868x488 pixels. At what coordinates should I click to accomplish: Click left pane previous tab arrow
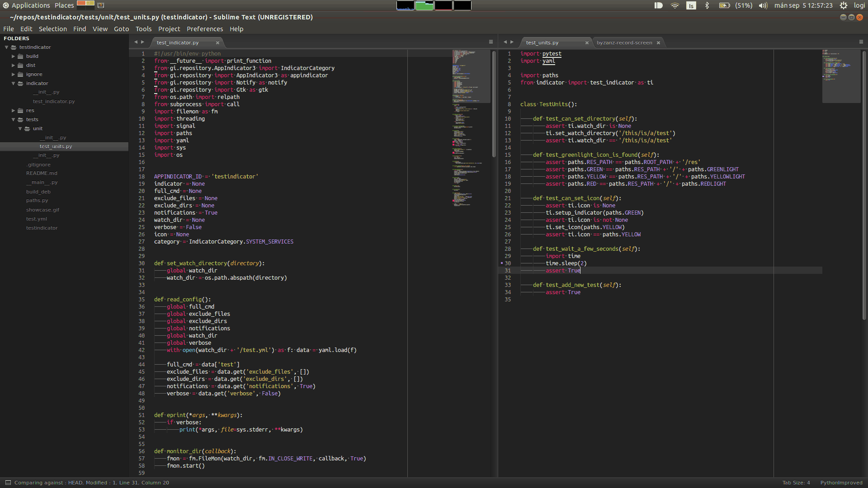coord(136,42)
